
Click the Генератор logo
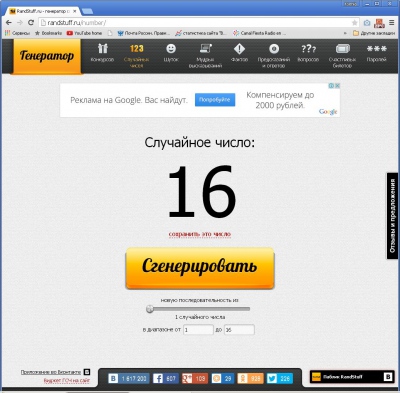point(47,56)
